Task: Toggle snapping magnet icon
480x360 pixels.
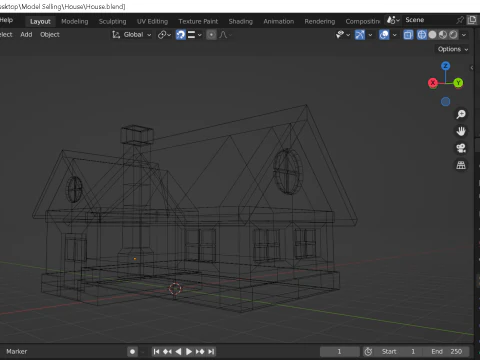Action: tap(180, 35)
